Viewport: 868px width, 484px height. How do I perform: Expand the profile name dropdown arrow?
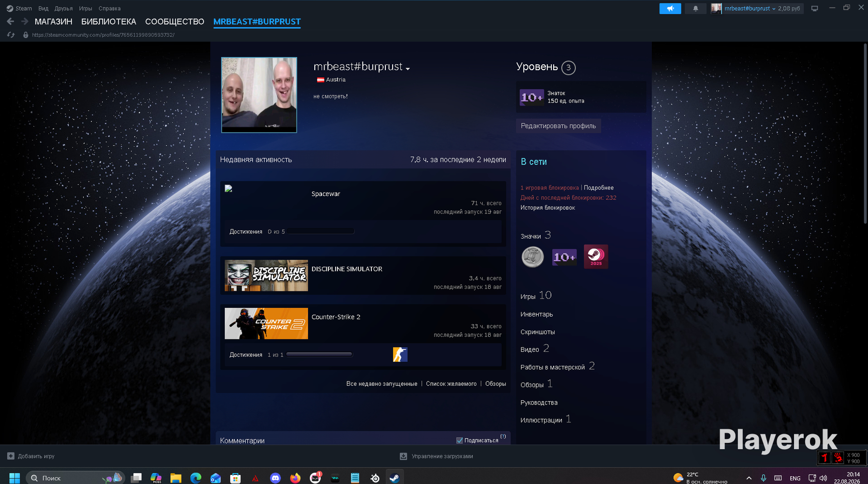408,69
